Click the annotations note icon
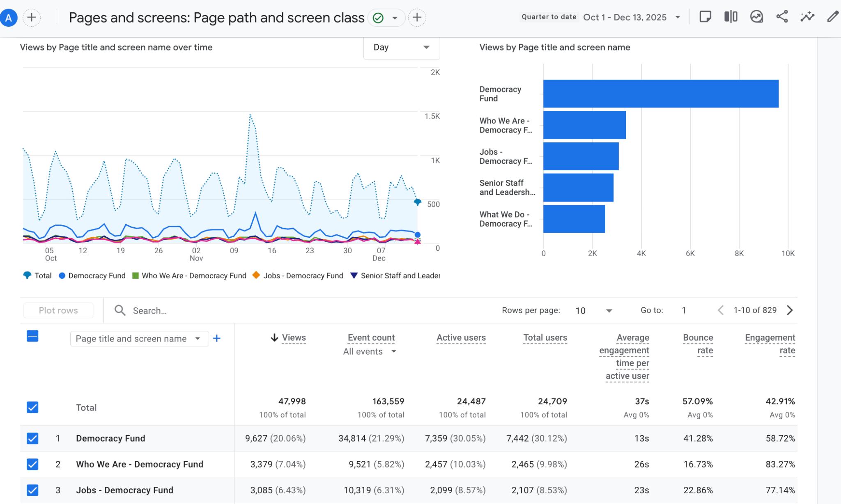Screen dimensions: 841x504 click(x=705, y=17)
